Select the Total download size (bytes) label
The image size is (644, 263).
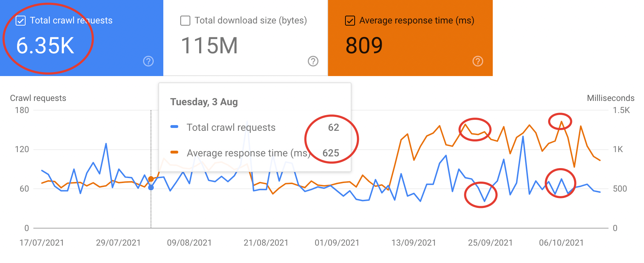tap(251, 21)
